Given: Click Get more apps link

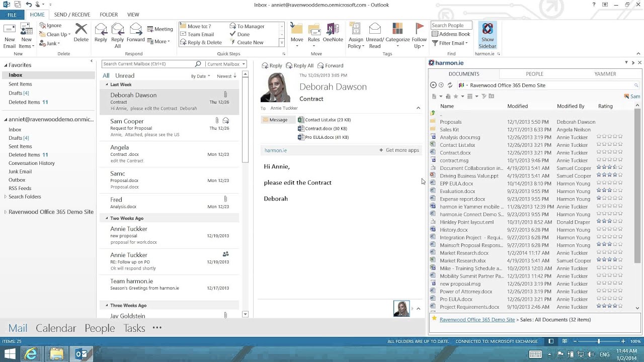Looking at the screenshot, I should tap(399, 150).
